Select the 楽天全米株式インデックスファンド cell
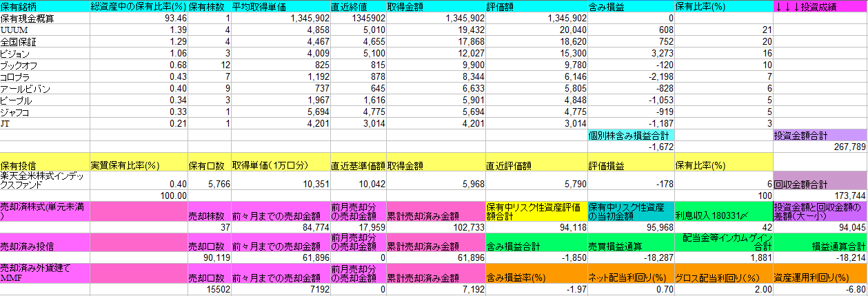This screenshot has width=868, height=296. [x=45, y=182]
